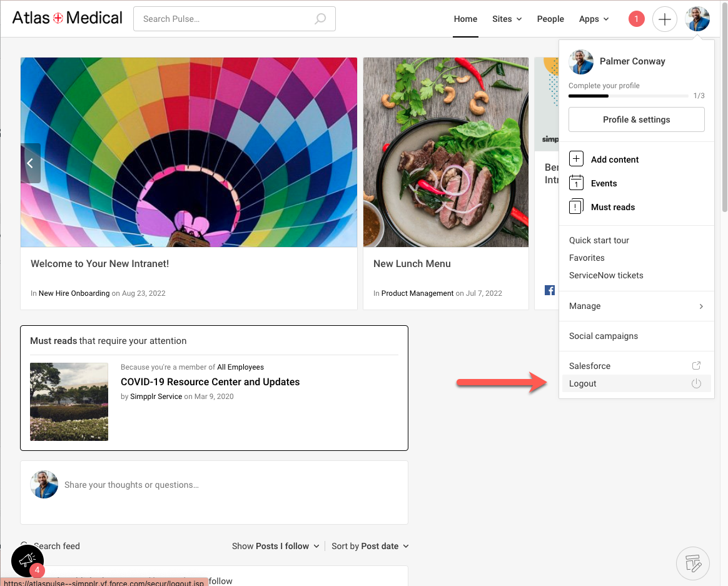Open the hot air balloon image
728x586 pixels.
click(x=188, y=153)
